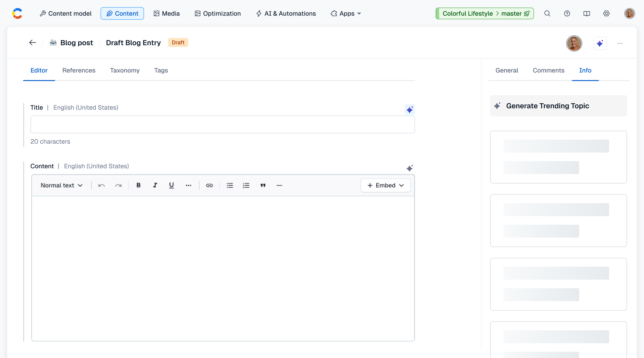Switch to the References tab

pos(79,70)
